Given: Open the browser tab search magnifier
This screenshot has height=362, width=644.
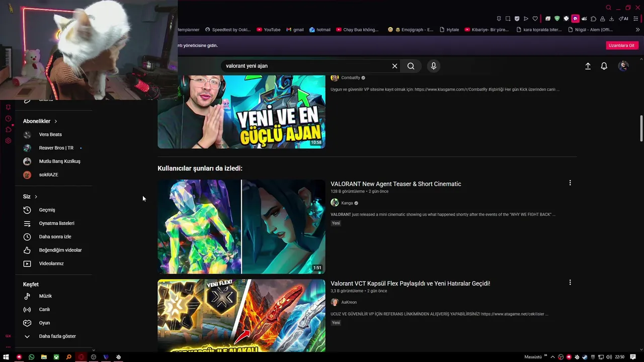Looking at the screenshot, I should 608,8.
